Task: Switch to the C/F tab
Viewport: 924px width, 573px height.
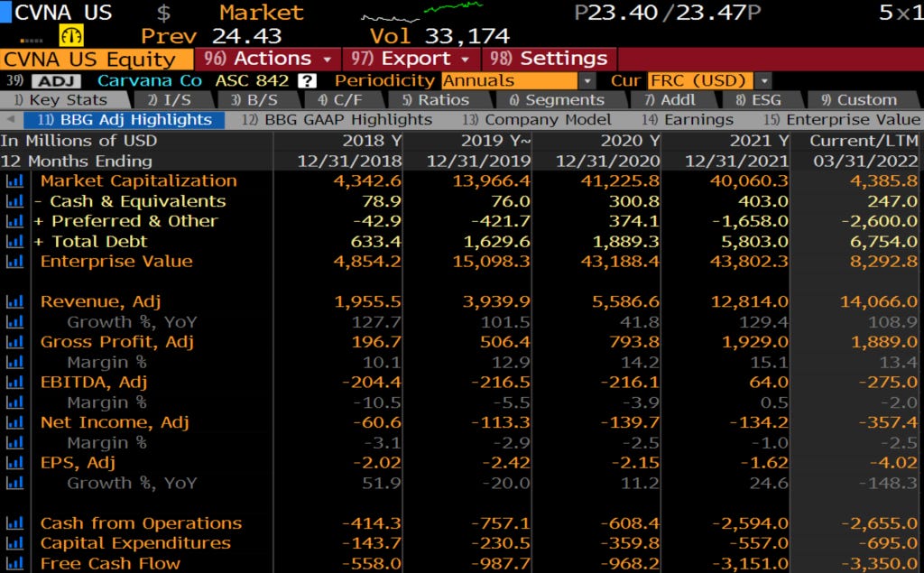Action: (344, 100)
